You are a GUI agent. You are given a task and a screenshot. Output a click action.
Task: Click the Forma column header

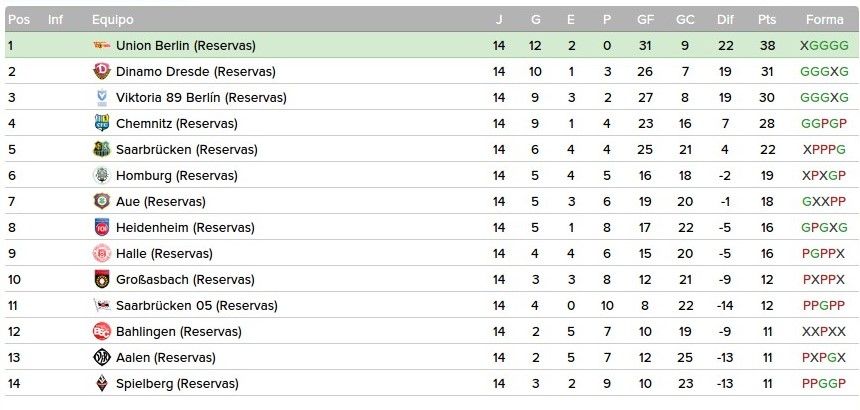pyautogui.click(x=824, y=20)
